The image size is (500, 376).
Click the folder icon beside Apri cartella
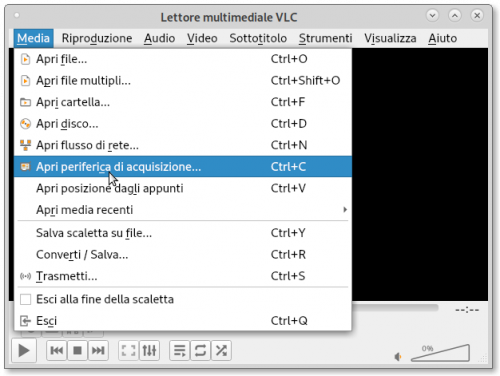pos(25,102)
